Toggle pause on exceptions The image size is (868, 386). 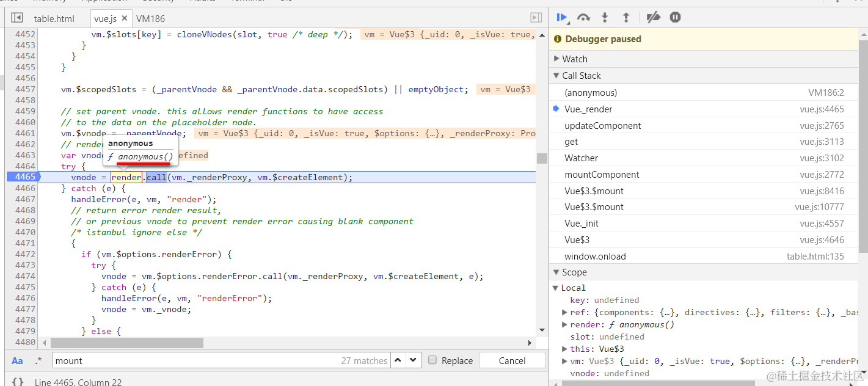[675, 18]
